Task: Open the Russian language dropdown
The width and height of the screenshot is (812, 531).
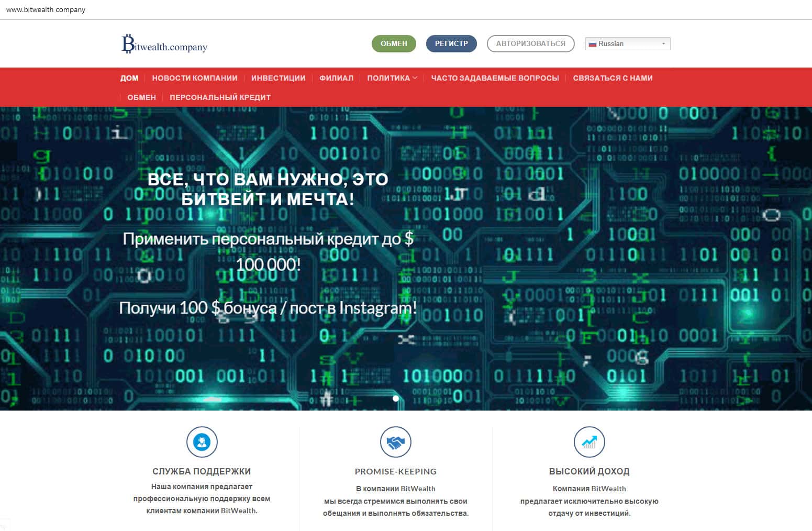Action: click(x=628, y=44)
